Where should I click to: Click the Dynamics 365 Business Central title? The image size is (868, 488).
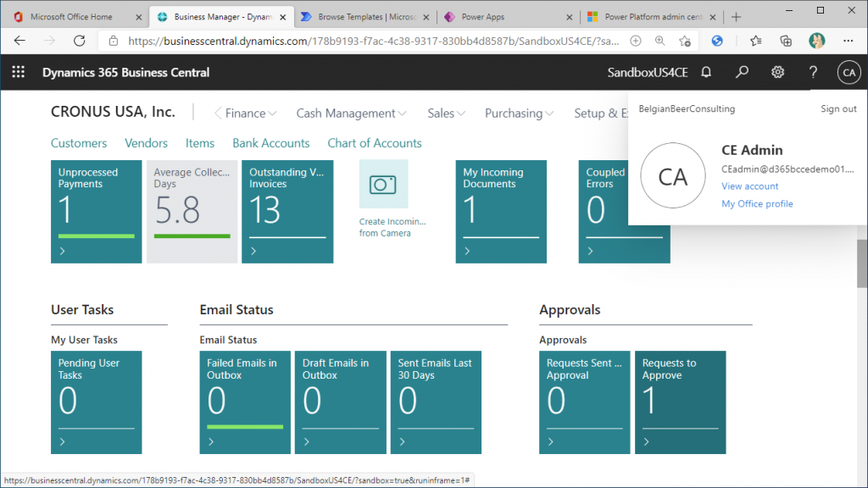click(x=125, y=73)
